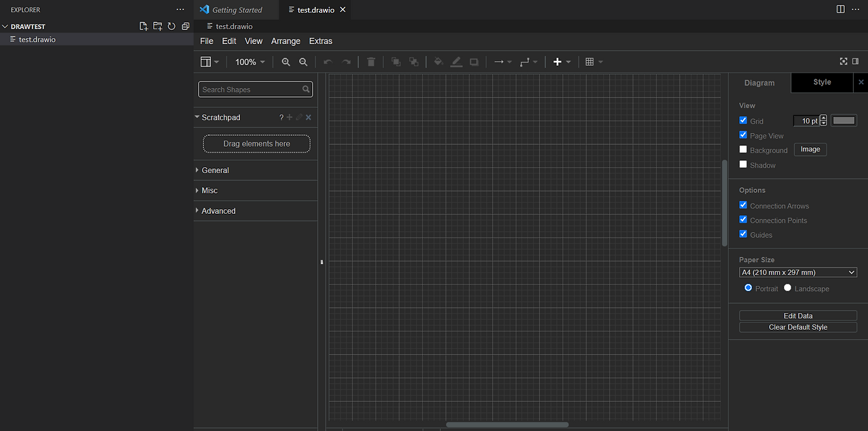Select the Landscape radio button
The width and height of the screenshot is (868, 431).
click(787, 287)
